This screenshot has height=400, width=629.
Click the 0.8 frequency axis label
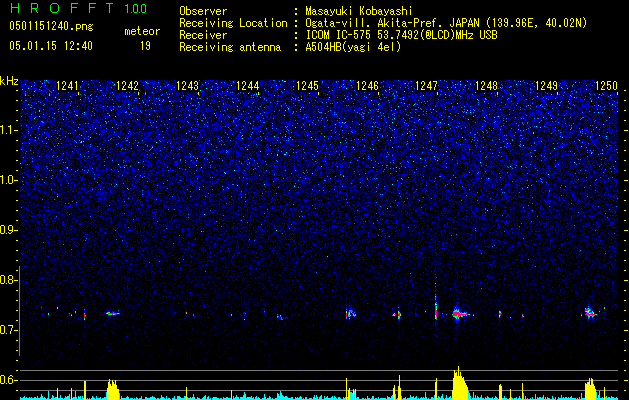point(8,280)
